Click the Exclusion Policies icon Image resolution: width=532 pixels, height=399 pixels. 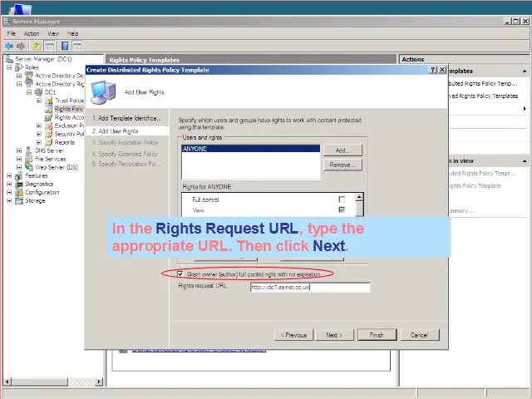[49, 126]
